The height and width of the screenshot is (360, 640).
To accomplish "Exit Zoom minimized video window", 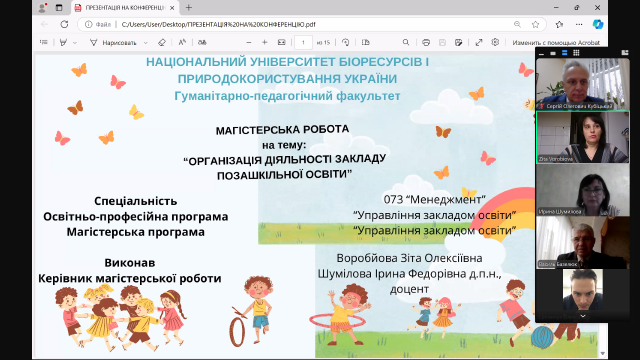I will tap(624, 53).
